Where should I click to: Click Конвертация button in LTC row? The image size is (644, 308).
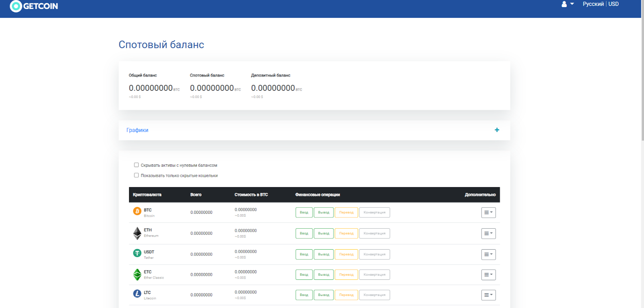[x=374, y=295]
